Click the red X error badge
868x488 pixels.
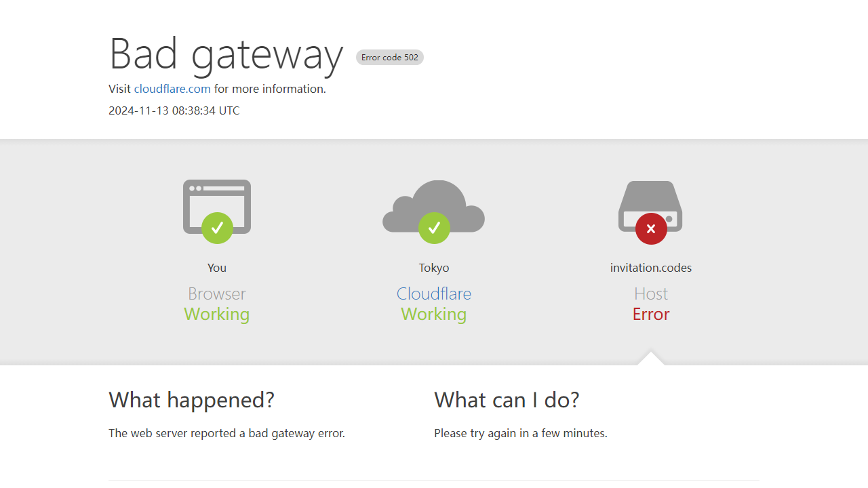[x=651, y=228]
